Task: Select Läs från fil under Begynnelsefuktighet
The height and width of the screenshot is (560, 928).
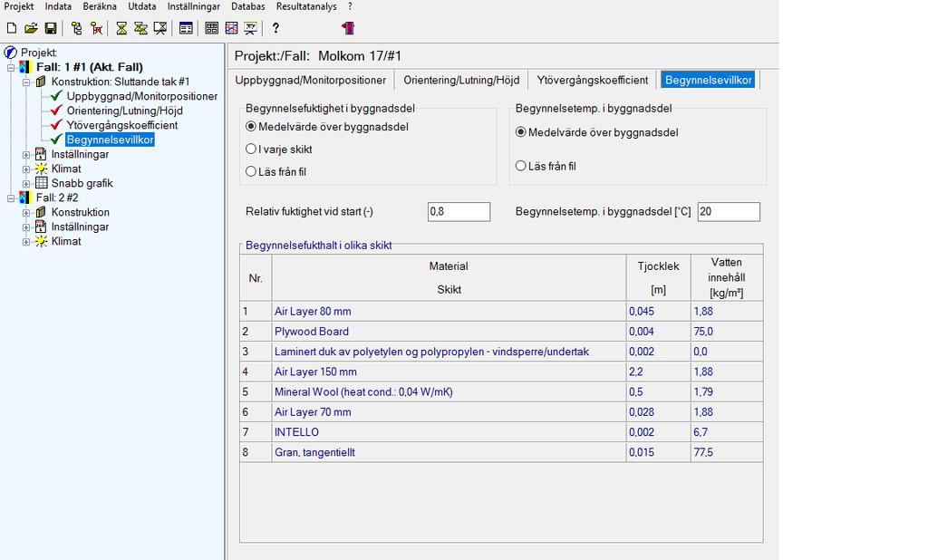Action: [251, 171]
